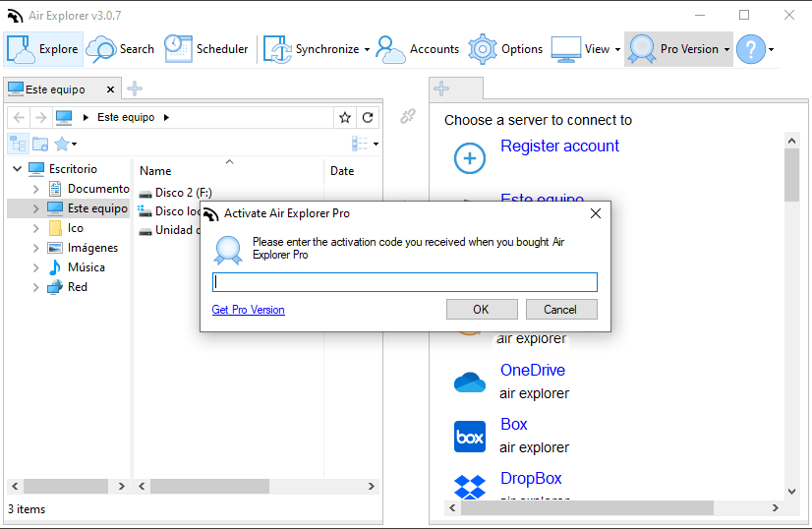Add a new tab in left pane
Viewport: 812px width, 529px height.
135,88
